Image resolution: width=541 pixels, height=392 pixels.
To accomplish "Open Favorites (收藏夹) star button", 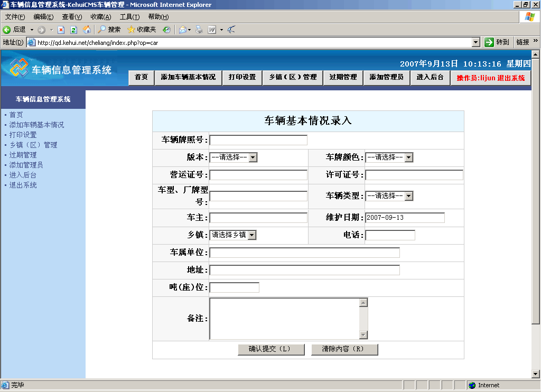I will pos(142,30).
